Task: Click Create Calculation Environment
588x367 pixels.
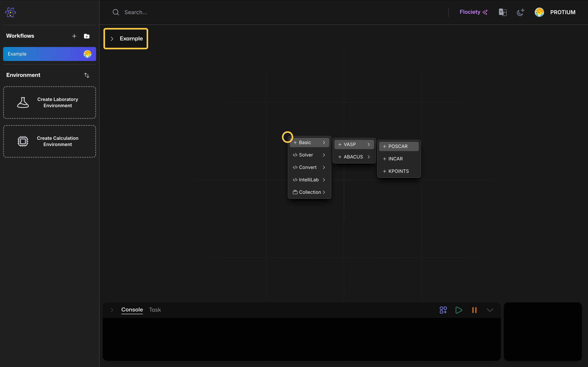Action: [x=50, y=141]
